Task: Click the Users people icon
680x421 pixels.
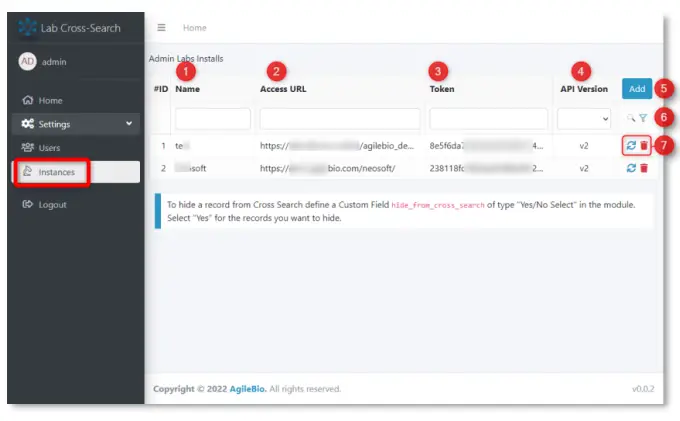Action: 28,147
